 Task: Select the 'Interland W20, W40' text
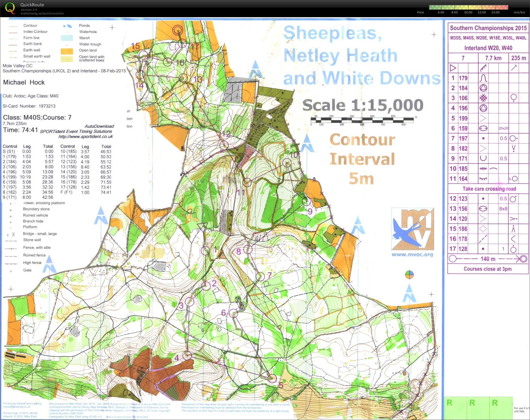(488, 48)
